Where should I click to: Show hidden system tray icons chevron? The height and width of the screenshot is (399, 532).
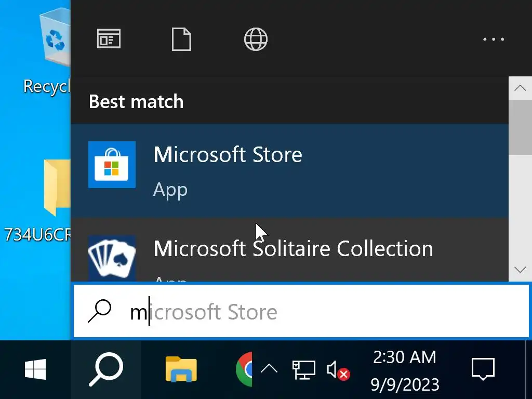pyautogui.click(x=269, y=369)
